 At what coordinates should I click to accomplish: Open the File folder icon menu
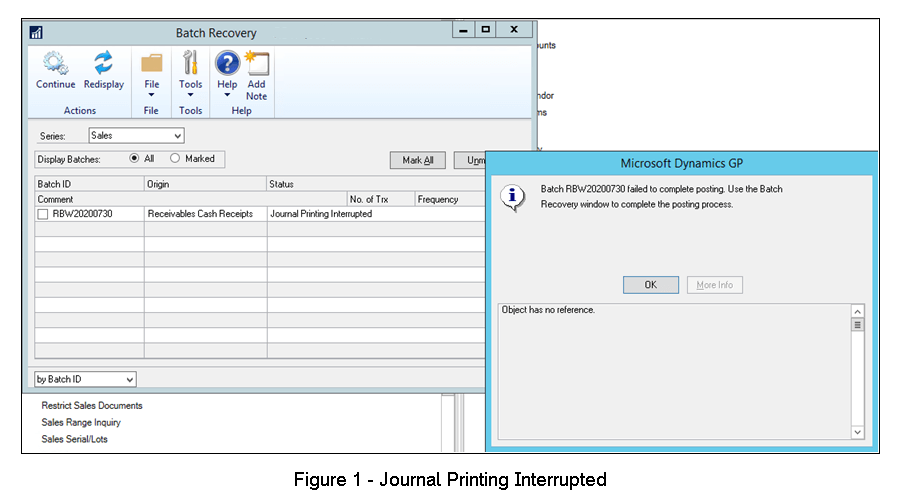click(x=151, y=63)
